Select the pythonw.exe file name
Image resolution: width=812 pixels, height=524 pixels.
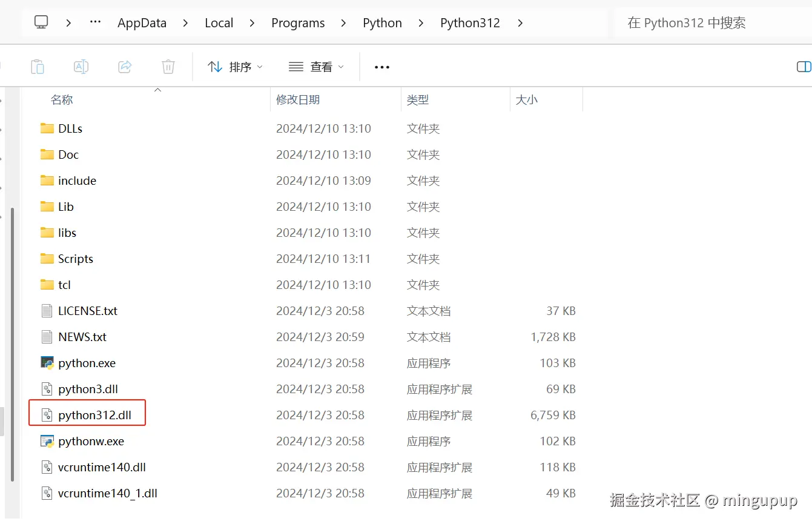pyautogui.click(x=91, y=441)
